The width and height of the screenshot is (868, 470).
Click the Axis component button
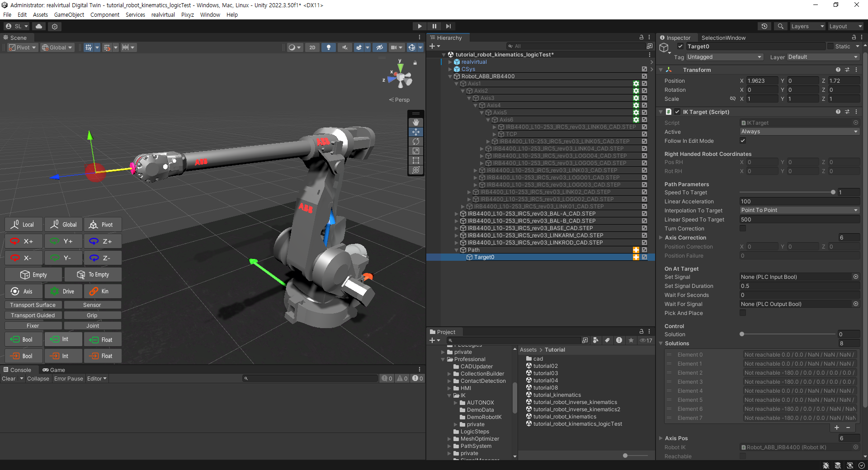(24, 291)
